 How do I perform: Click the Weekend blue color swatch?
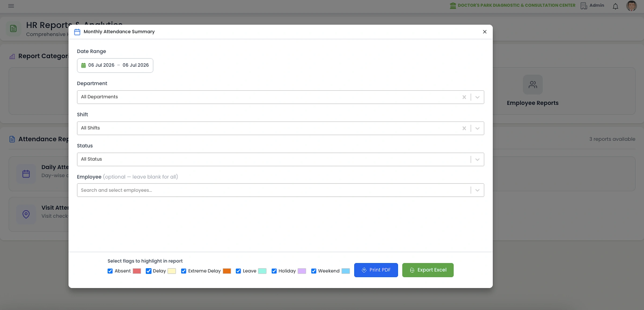tap(346, 271)
